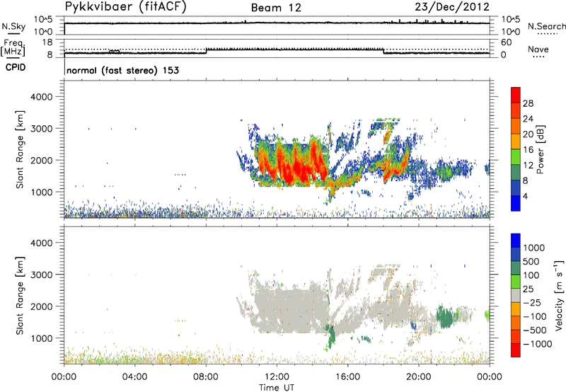The image size is (566, 392).
Task: Click the light green 12-16 dB Power segment
Action: pos(516,157)
